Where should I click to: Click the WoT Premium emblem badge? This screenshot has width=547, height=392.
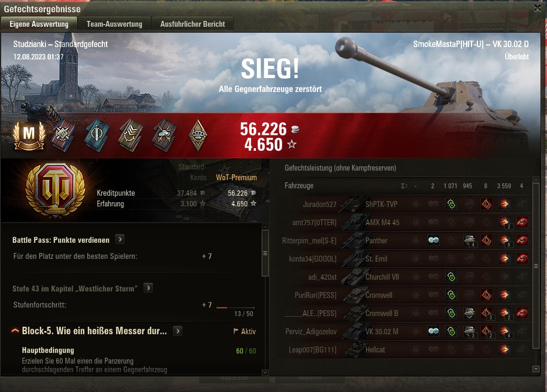point(56,190)
